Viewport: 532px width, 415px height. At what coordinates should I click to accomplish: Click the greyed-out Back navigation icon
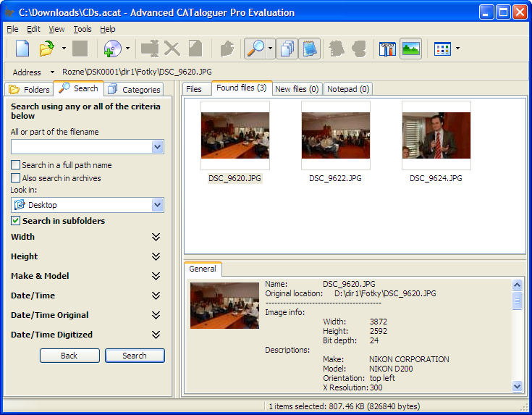pos(337,49)
